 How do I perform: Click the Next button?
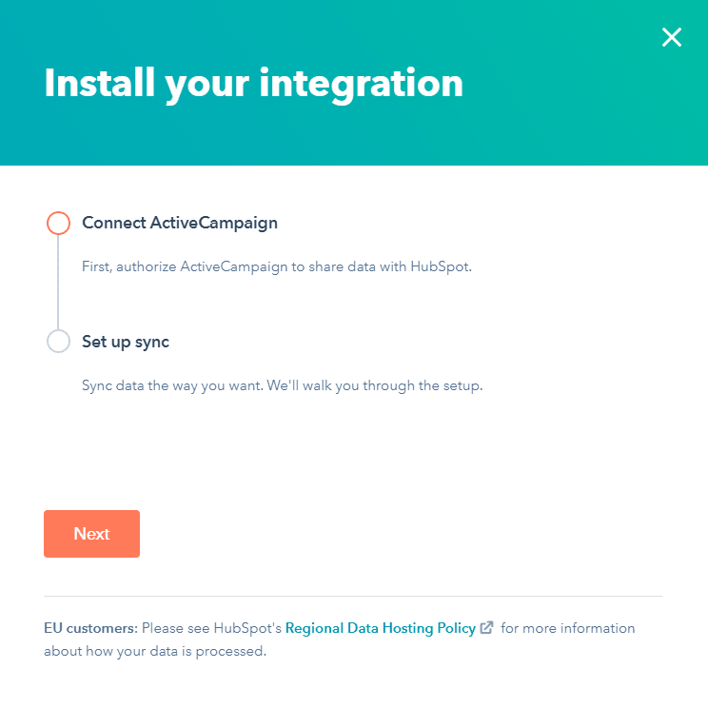coord(91,534)
